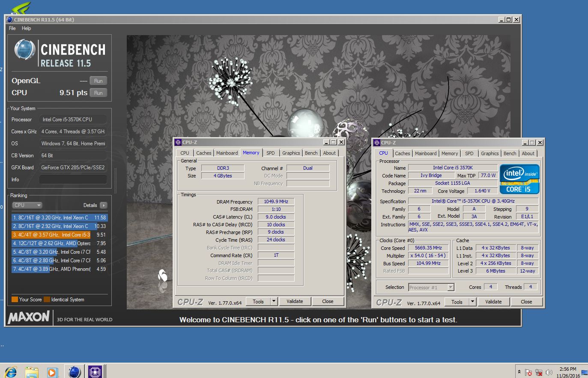Click CPU-Z CPU window title icon
Image resolution: width=588 pixels, height=378 pixels.
click(x=377, y=143)
